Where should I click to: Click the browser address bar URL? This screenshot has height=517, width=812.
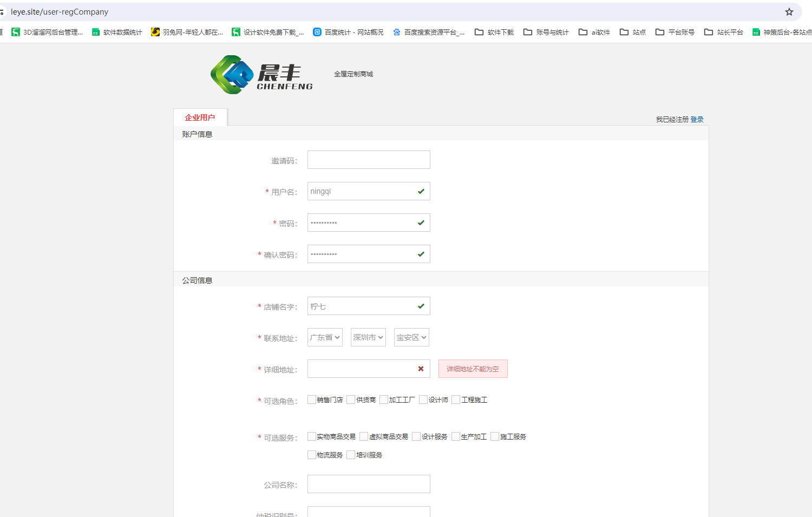(x=60, y=12)
